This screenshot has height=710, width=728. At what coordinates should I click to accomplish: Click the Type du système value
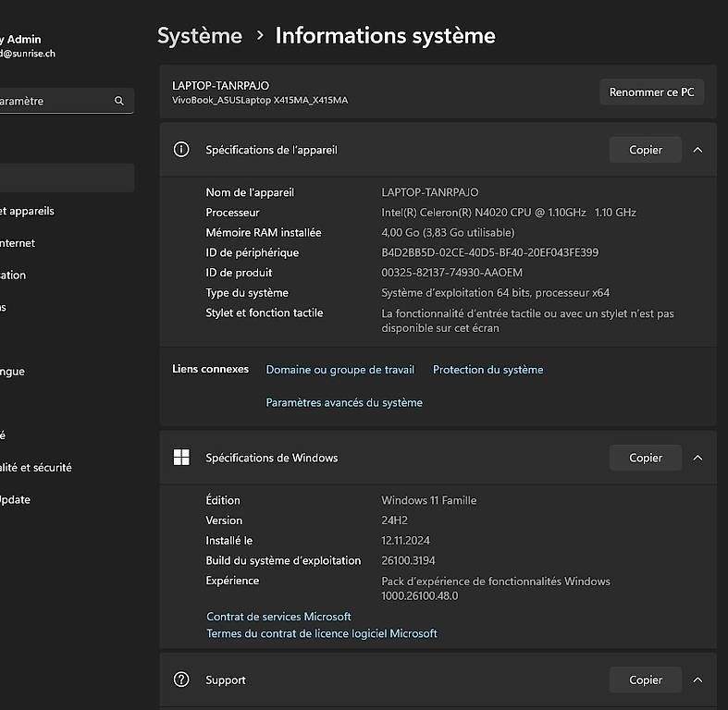click(496, 293)
